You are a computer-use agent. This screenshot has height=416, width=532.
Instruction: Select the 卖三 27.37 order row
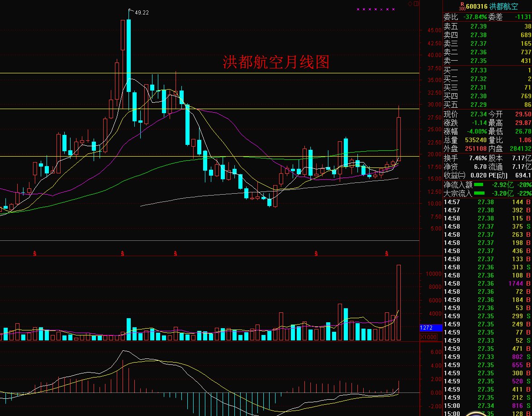point(487,43)
